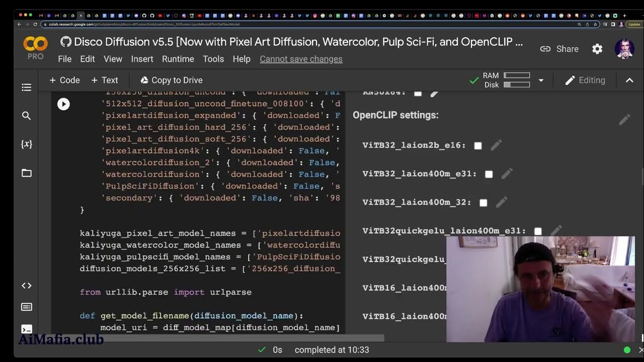Enable the ViTB32_laion400m_32 checkbox
The width and height of the screenshot is (644, 362).
[484, 203]
